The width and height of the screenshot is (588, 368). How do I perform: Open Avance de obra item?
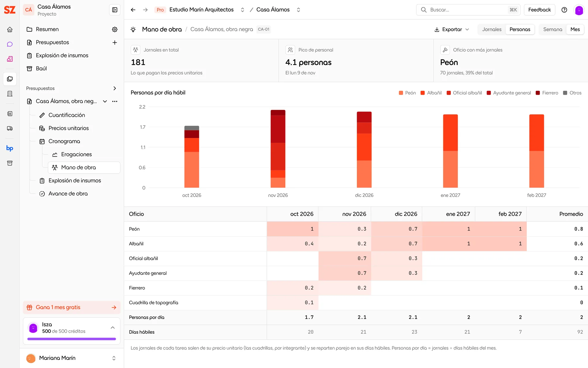pos(68,194)
